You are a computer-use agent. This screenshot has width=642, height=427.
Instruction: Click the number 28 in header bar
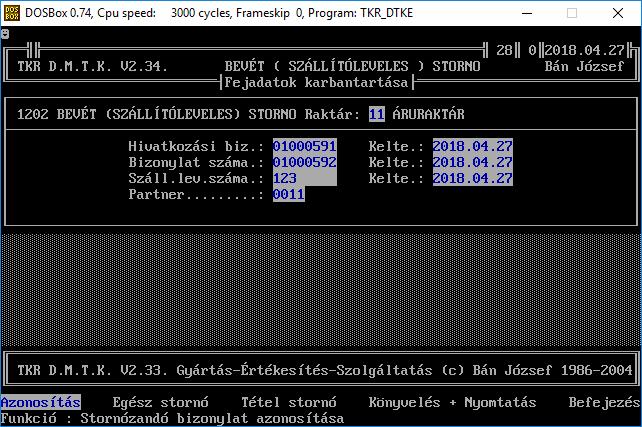504,50
